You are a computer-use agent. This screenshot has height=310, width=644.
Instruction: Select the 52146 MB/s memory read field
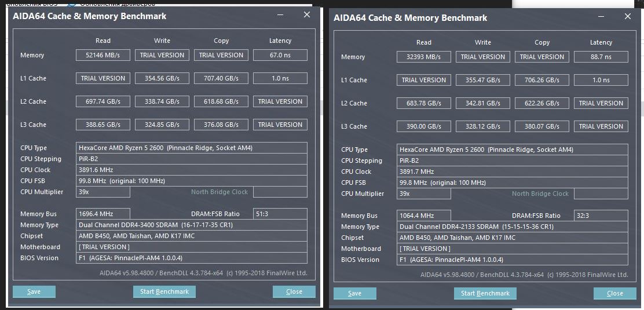103,55
